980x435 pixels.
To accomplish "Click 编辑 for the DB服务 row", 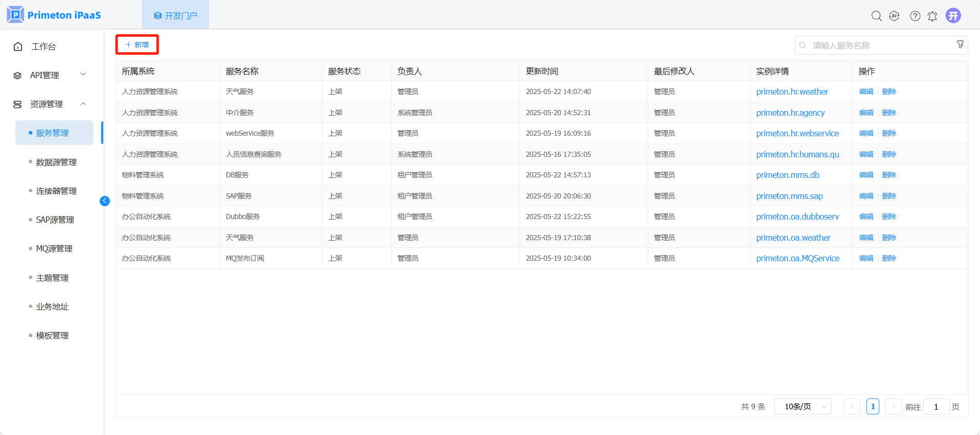I will 866,175.
